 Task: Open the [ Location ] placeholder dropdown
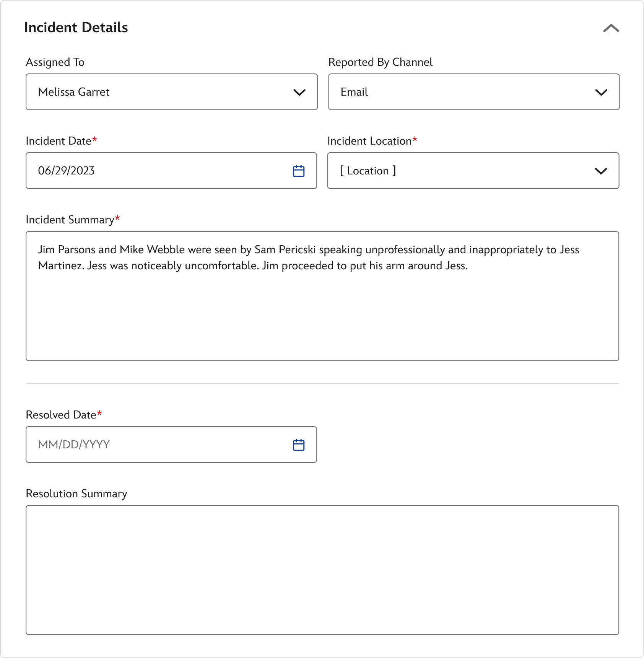(368, 171)
